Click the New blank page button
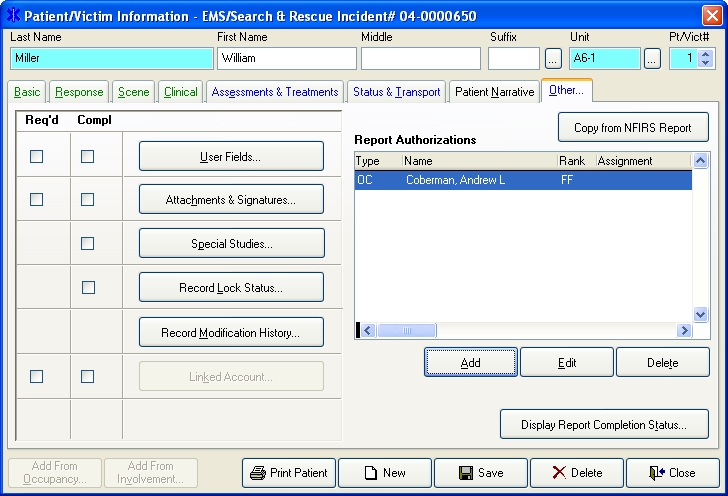The width and height of the screenshot is (728, 496). 384,473
